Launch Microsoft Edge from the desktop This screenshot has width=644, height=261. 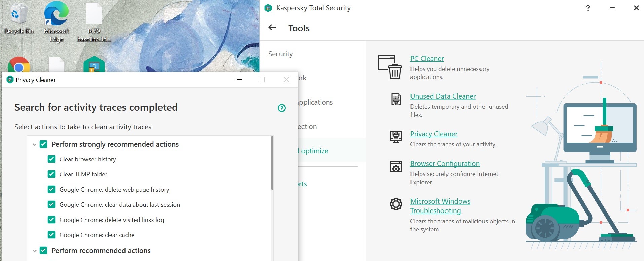[x=57, y=22]
